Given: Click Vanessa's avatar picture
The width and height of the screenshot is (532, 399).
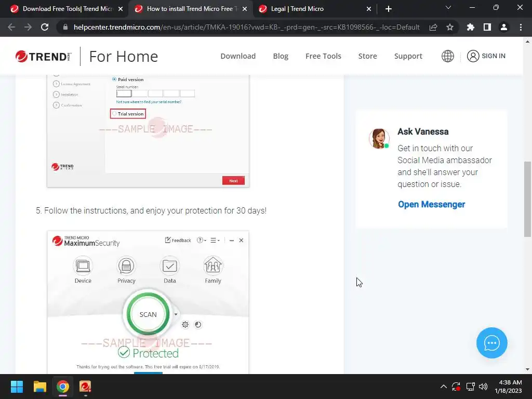Looking at the screenshot, I should 379,138.
